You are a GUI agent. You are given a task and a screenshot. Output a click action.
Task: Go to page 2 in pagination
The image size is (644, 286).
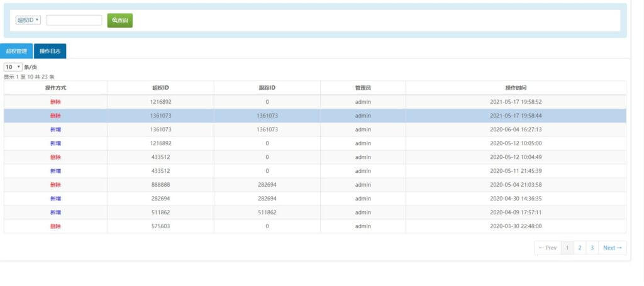tap(579, 248)
